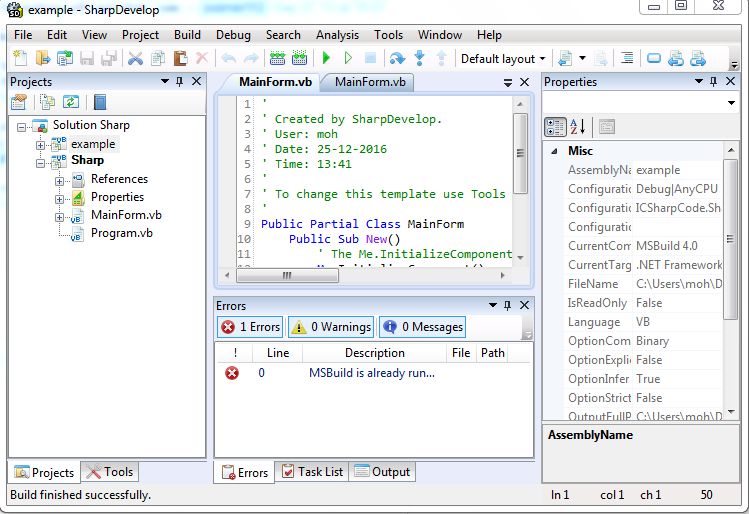Expand the References node
The width and height of the screenshot is (749, 514).
[x=59, y=181]
